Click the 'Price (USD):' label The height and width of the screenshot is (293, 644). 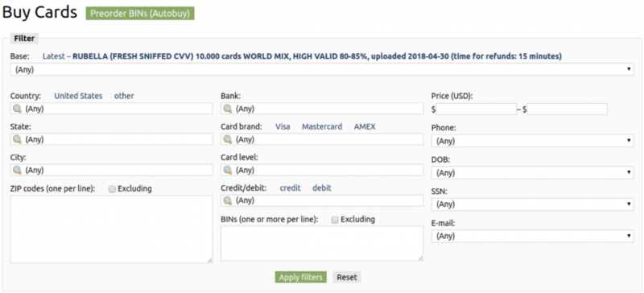pos(452,96)
